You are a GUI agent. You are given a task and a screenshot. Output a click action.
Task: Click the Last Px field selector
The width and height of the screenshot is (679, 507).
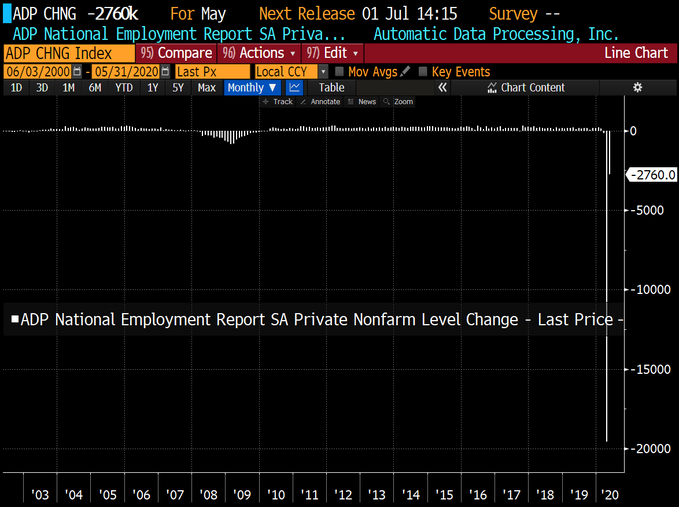tap(212, 71)
